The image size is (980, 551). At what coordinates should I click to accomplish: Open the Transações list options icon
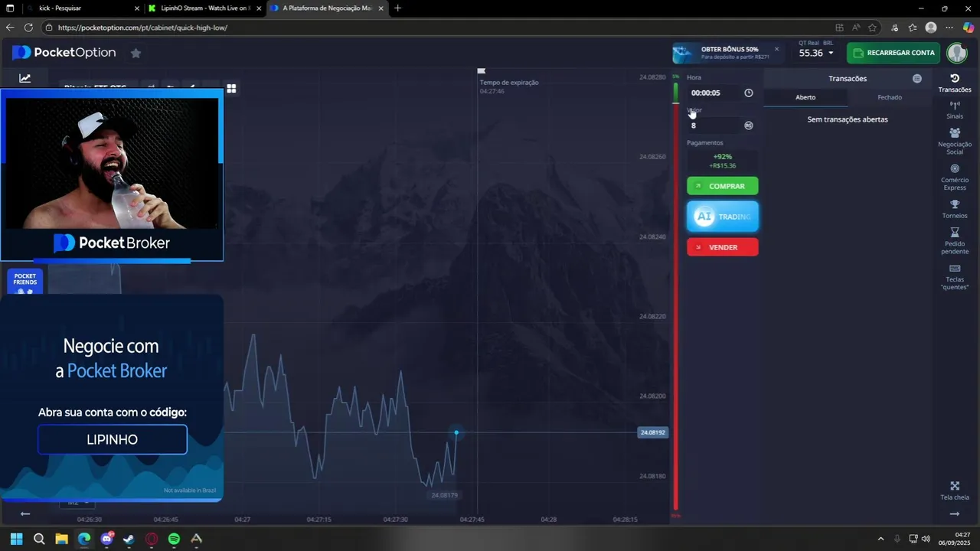[x=917, y=78]
